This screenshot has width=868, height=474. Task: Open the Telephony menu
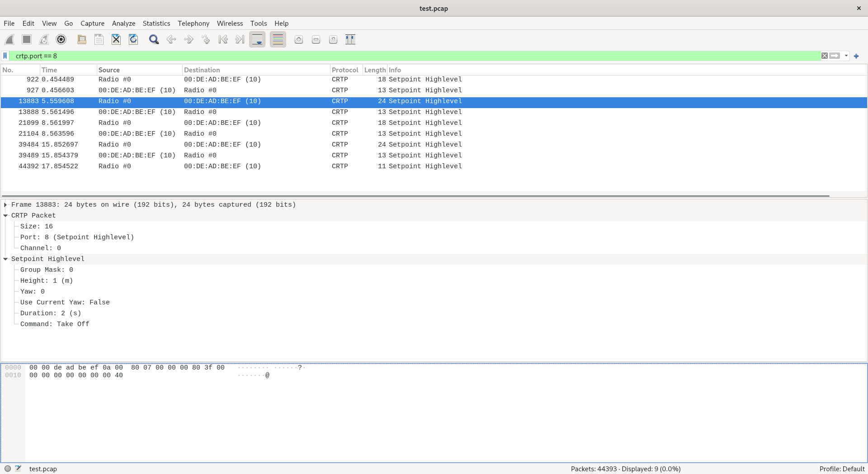[x=193, y=23]
